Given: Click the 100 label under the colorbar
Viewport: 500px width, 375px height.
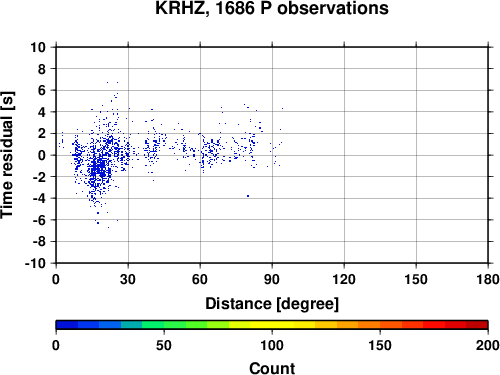Looking at the screenshot, I should (x=272, y=345).
